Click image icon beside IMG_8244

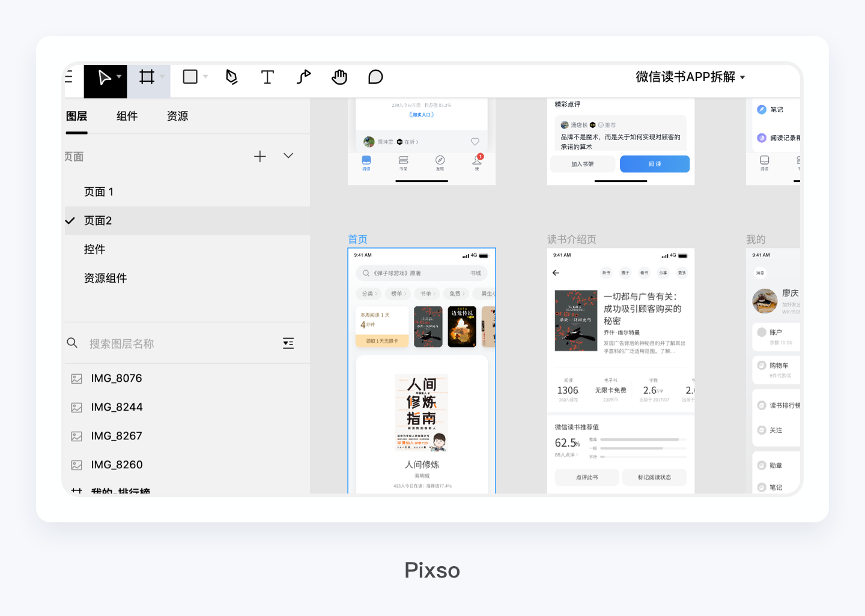[77, 408]
